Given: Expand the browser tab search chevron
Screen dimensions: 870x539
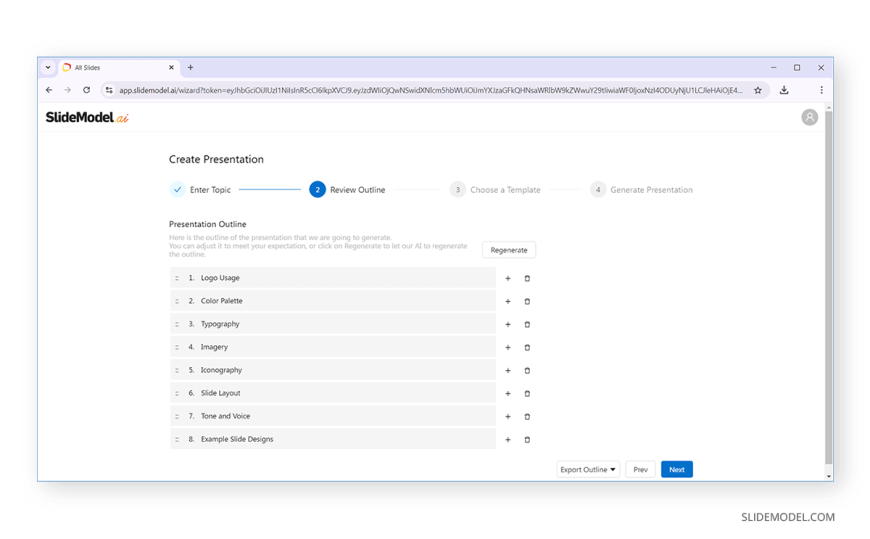Looking at the screenshot, I should (x=48, y=68).
